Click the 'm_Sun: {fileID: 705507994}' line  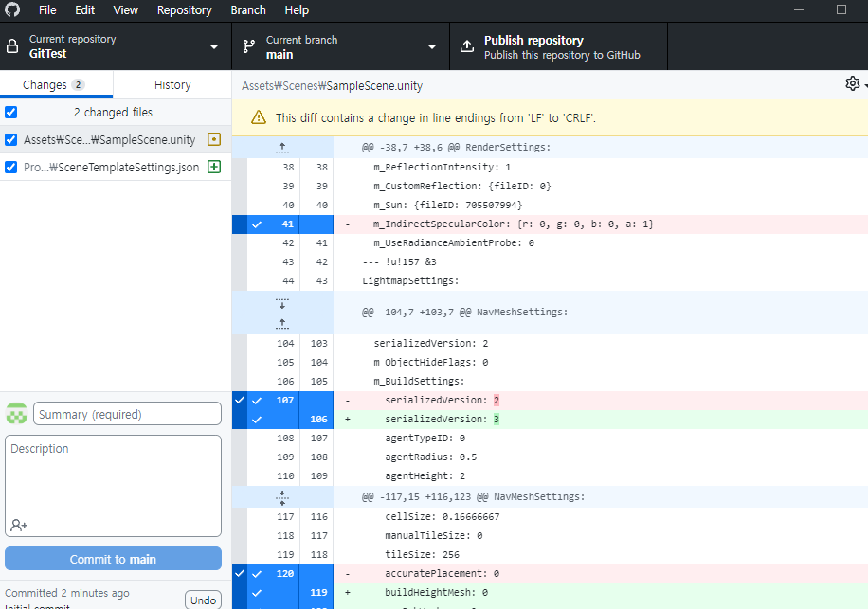point(448,206)
